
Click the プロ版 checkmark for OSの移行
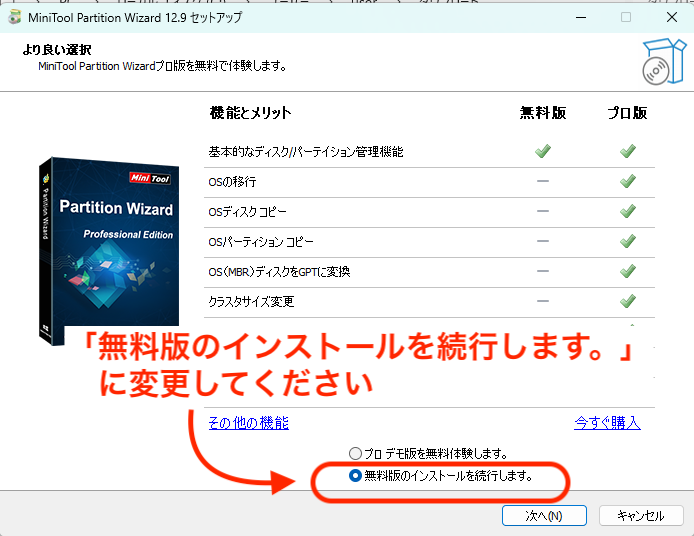coord(628,181)
